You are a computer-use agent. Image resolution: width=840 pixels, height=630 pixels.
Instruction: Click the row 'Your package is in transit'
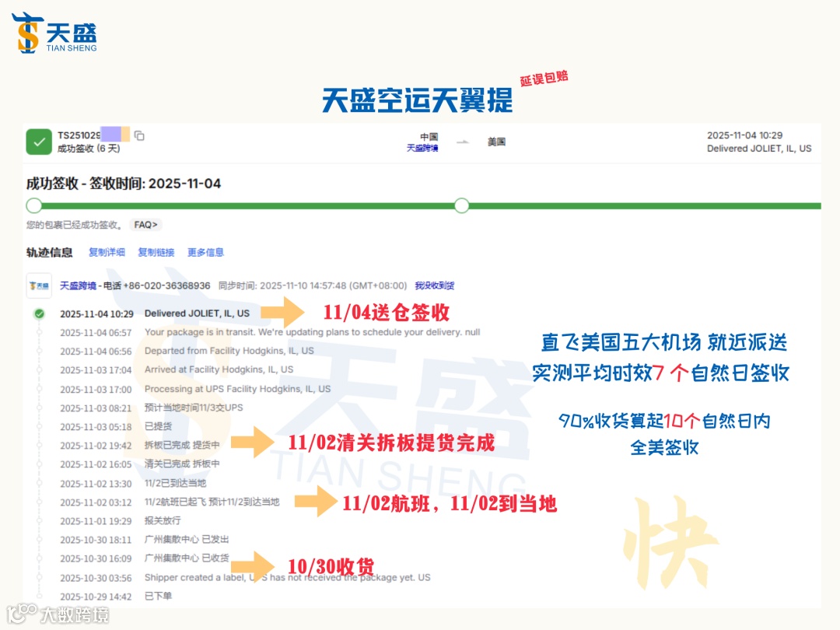coord(270,333)
